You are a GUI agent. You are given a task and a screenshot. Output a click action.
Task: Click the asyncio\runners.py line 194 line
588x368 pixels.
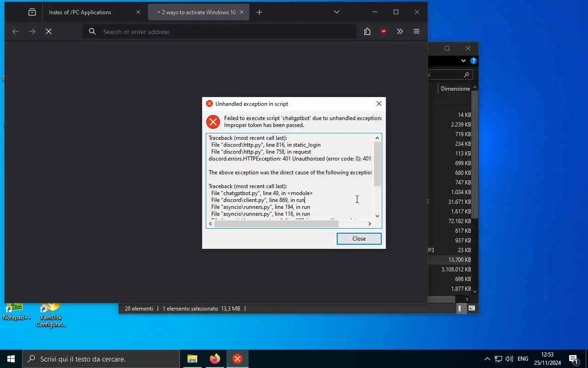click(260, 207)
